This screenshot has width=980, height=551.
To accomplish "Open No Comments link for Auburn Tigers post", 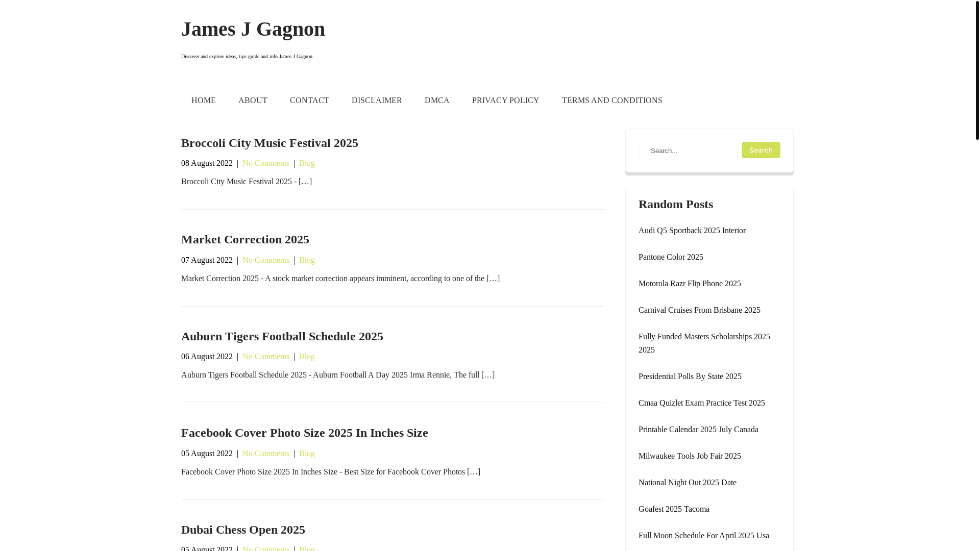I will tap(266, 357).
